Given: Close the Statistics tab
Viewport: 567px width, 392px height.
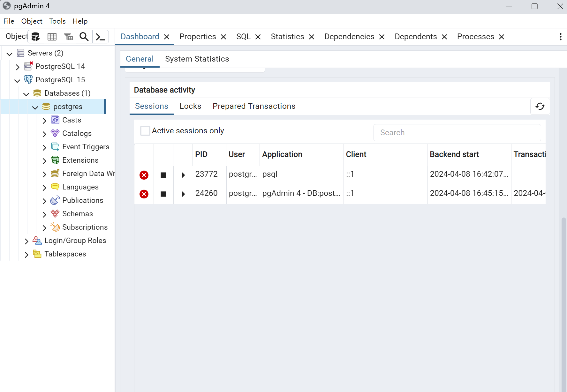Looking at the screenshot, I should 312,37.
